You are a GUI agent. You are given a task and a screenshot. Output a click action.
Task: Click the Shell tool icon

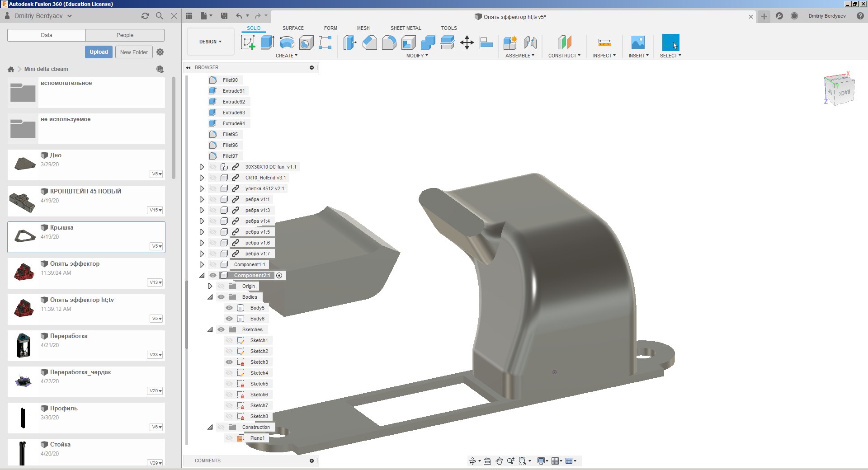pos(408,42)
